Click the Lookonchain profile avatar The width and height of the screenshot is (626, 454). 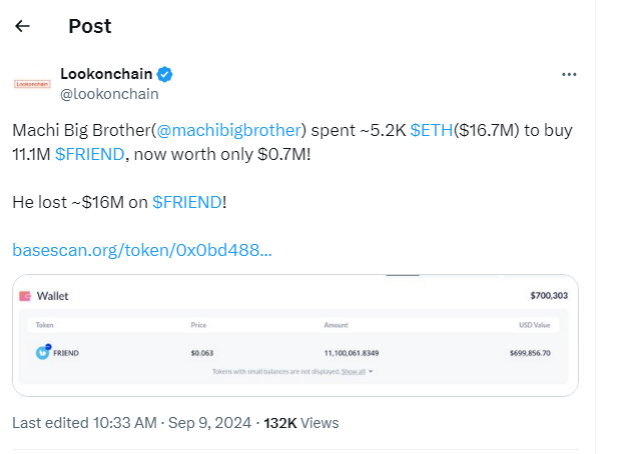(30, 84)
